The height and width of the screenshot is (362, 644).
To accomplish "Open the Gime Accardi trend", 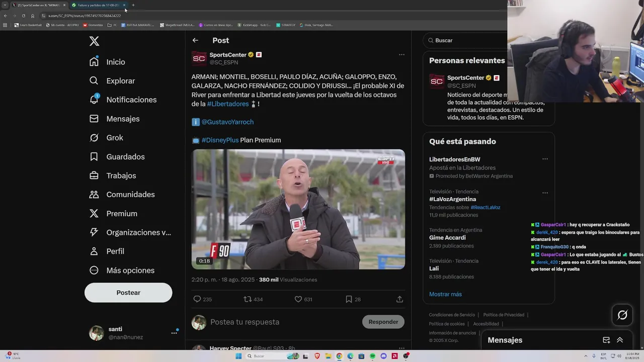I will (447, 238).
